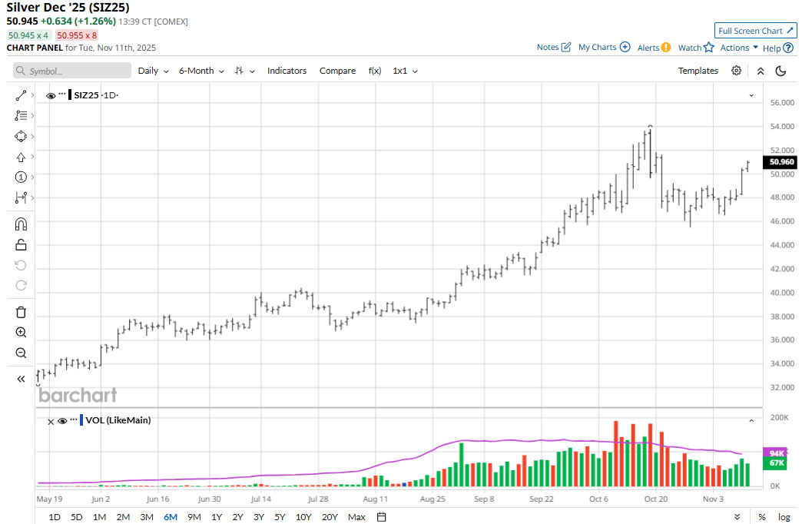Toggle dark mode moon icon

[x=781, y=71]
